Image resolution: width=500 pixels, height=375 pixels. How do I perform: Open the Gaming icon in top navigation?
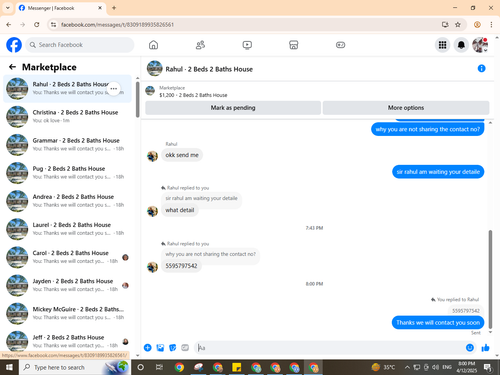(340, 45)
